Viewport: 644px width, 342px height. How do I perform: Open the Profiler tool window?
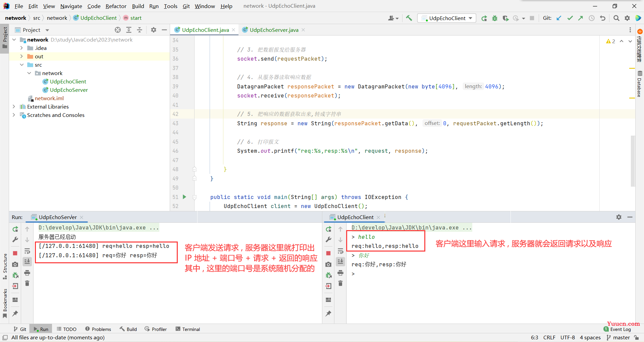(x=156, y=329)
